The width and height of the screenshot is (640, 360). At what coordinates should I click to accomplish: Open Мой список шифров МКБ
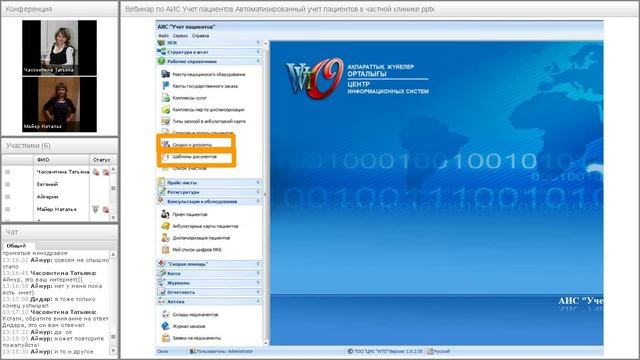(191, 250)
